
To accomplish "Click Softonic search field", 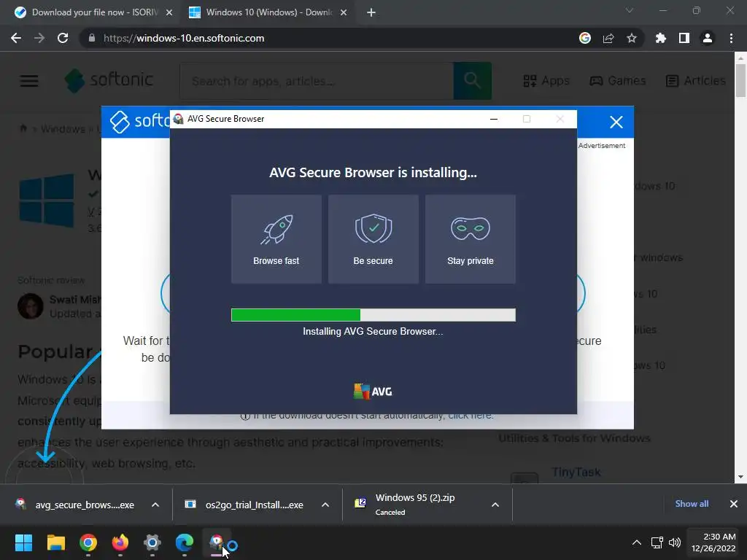I will point(317,81).
